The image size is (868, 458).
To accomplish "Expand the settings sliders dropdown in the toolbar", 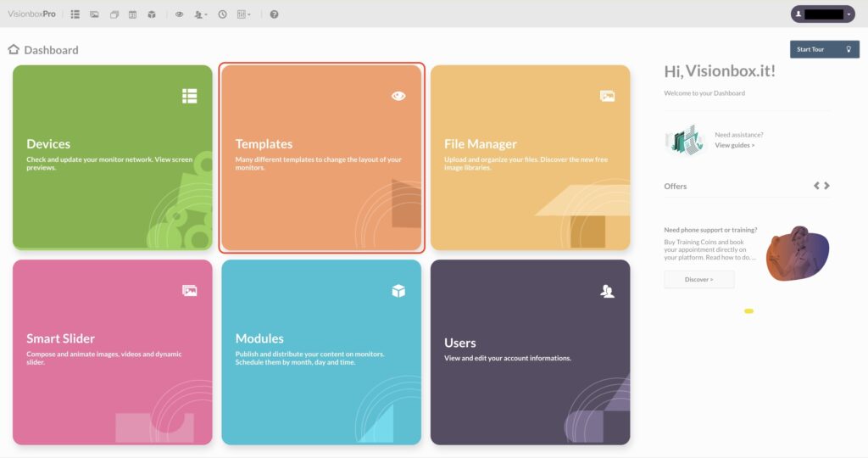I will tap(243, 14).
